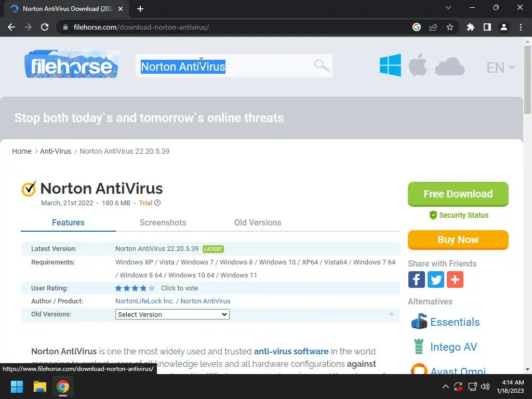This screenshot has width=532, height=399.
Task: Click the search magnifier icon
Action: pyautogui.click(x=321, y=65)
